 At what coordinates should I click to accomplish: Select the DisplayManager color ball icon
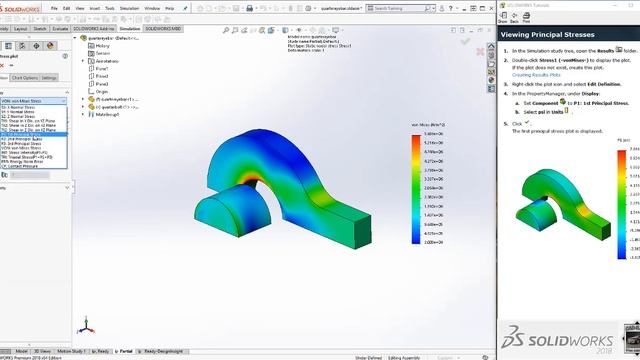51,46
